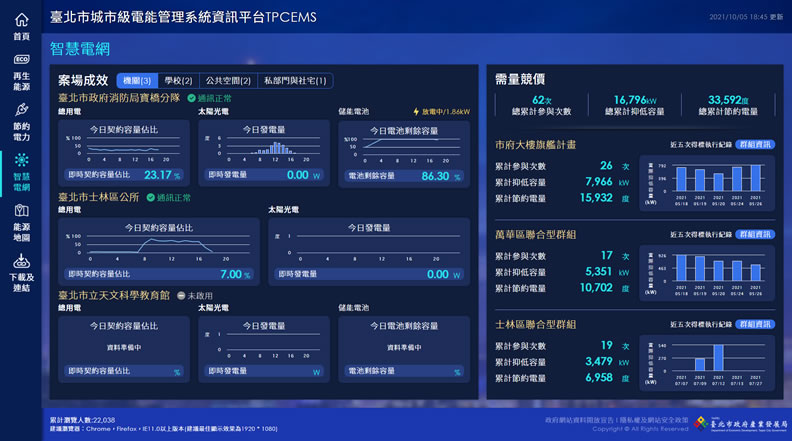Open 群組資訊 for 市府大樓旗艦計畫

click(x=754, y=145)
